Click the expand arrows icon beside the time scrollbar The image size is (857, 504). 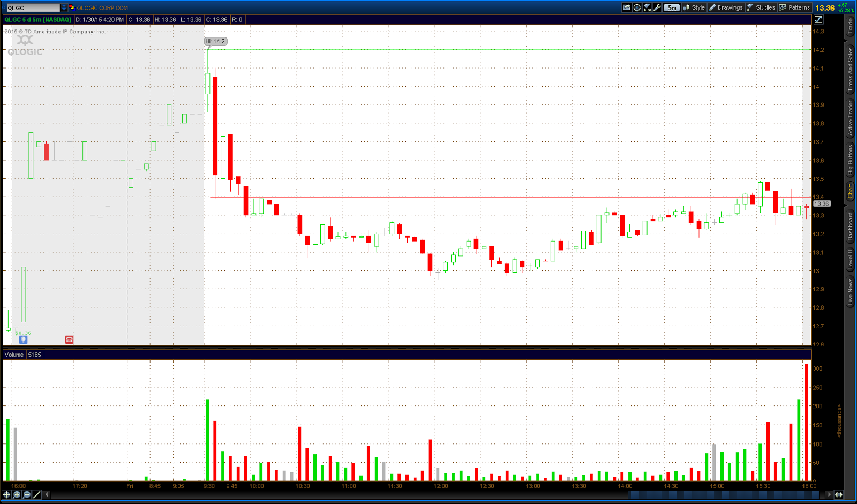pyautogui.click(x=839, y=494)
